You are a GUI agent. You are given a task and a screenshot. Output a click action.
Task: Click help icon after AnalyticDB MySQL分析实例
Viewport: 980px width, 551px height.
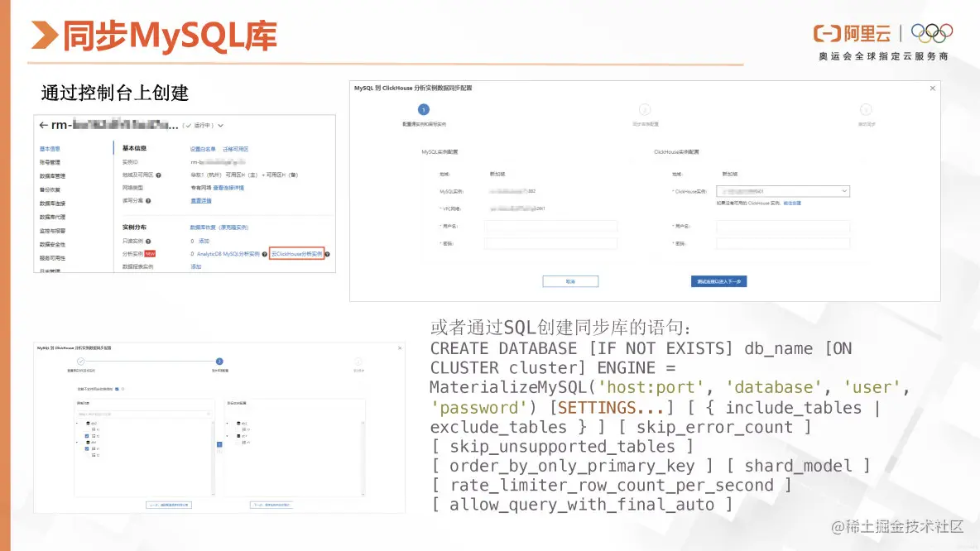coord(264,254)
